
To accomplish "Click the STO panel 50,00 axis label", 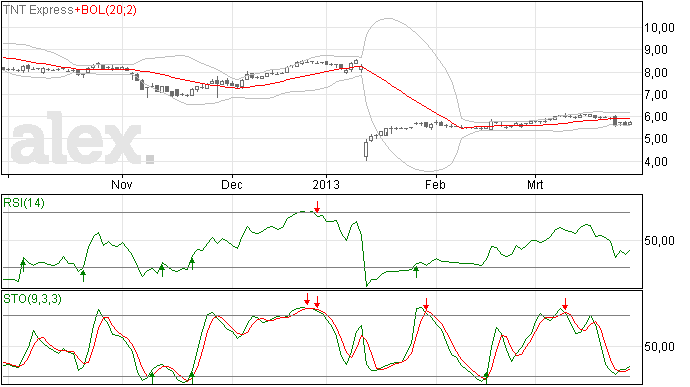I will 659,347.
